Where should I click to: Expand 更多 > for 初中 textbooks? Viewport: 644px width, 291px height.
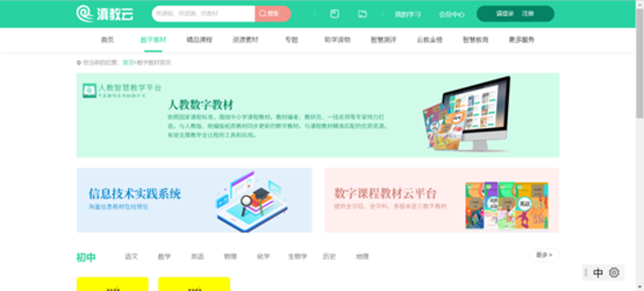click(x=544, y=255)
